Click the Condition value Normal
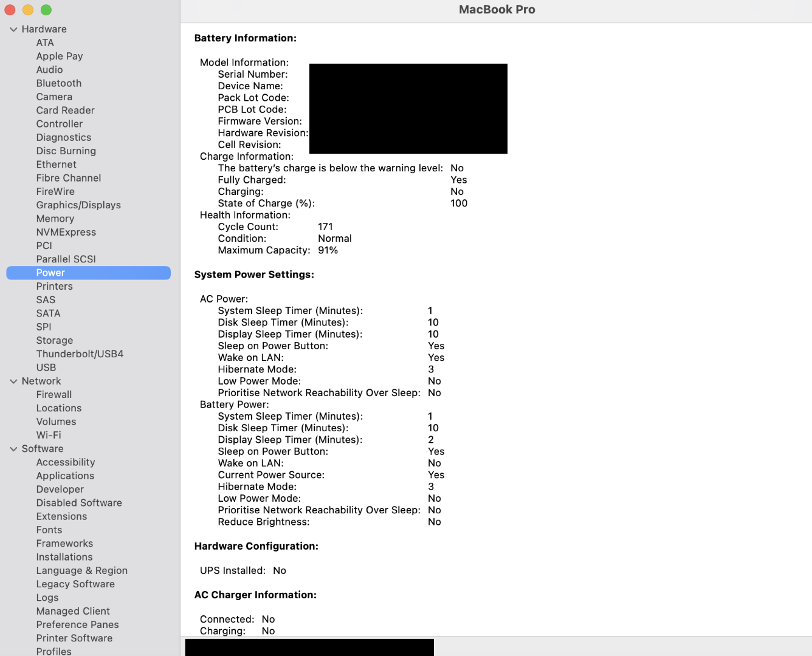This screenshot has height=656, width=812. pyautogui.click(x=334, y=239)
